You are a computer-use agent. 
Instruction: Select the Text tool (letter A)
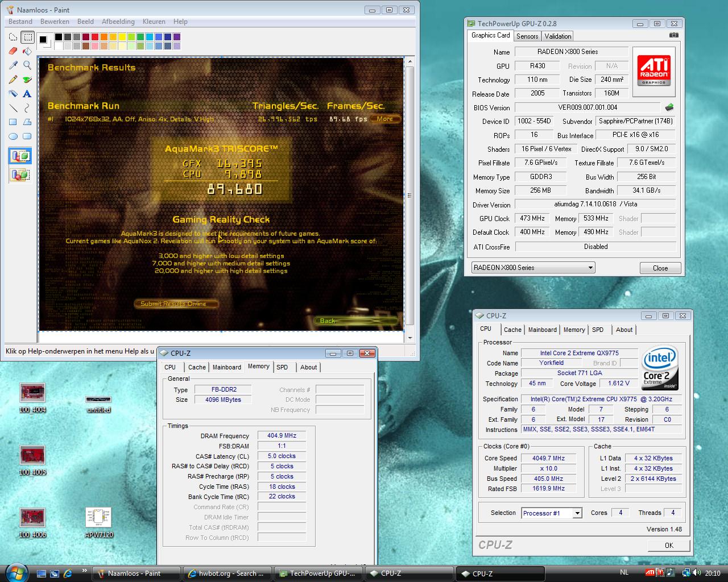27,94
